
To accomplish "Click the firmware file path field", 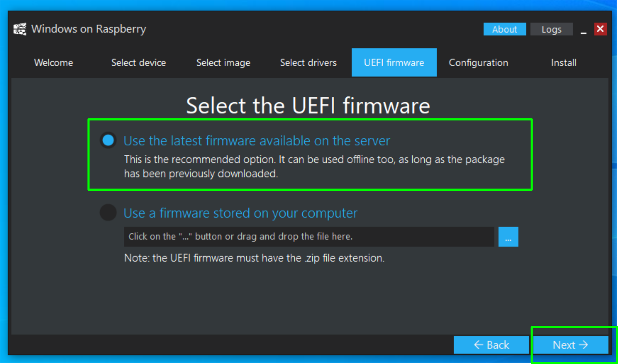I will pyautogui.click(x=309, y=237).
